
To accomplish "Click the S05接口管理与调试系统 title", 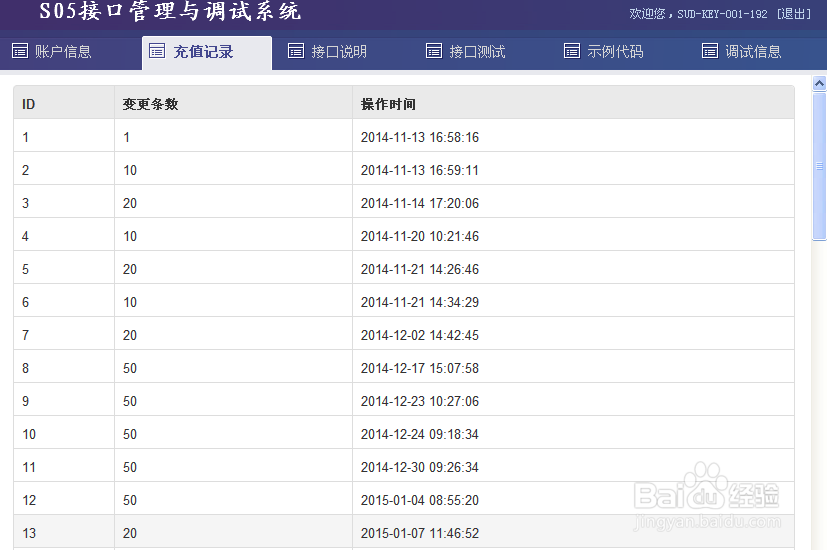I will tap(170, 11).
